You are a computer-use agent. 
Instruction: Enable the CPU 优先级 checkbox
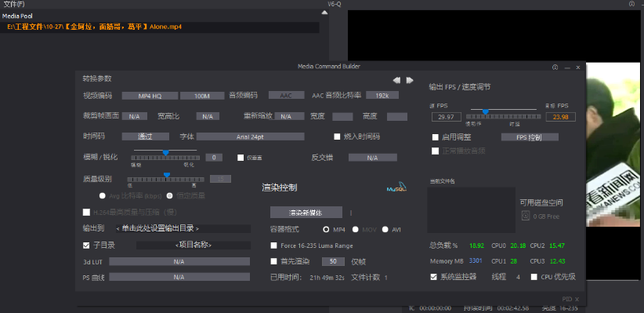[534, 277]
